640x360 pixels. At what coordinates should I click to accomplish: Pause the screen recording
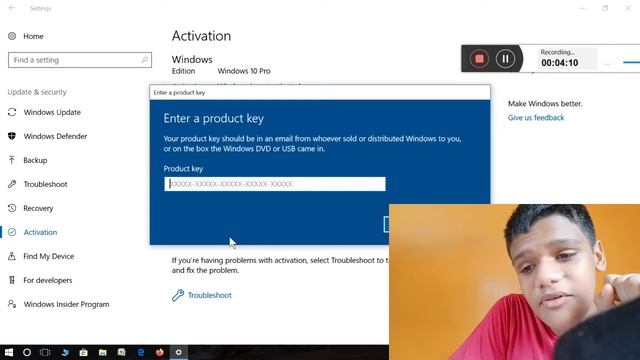505,59
